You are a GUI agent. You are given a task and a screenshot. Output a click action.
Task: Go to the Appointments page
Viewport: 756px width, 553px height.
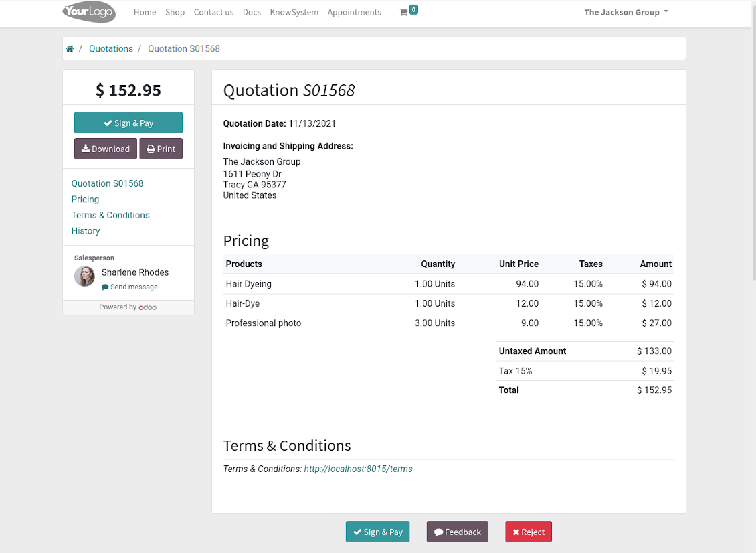coord(354,12)
